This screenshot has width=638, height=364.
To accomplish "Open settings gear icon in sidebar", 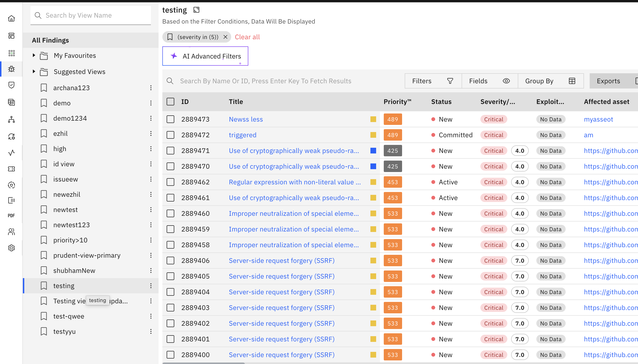I will click(x=11, y=248).
